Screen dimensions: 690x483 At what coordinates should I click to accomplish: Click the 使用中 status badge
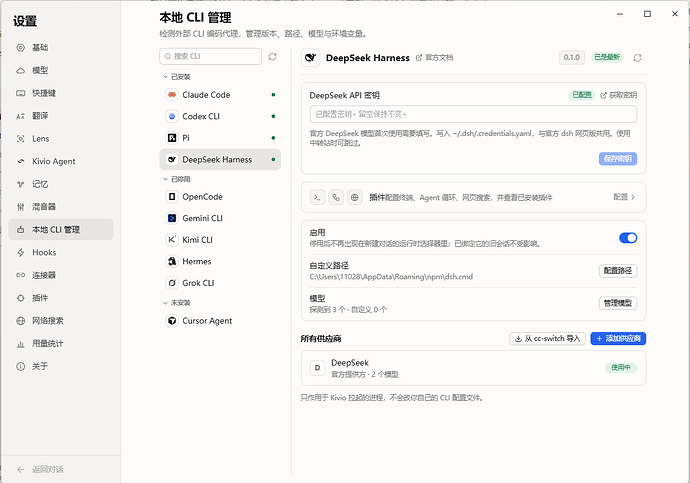click(620, 368)
